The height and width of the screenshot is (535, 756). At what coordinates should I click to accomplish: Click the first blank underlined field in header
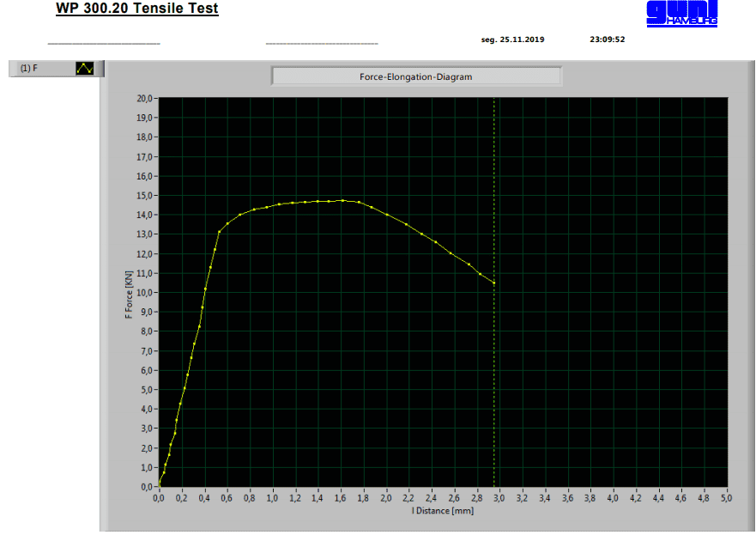(104, 40)
